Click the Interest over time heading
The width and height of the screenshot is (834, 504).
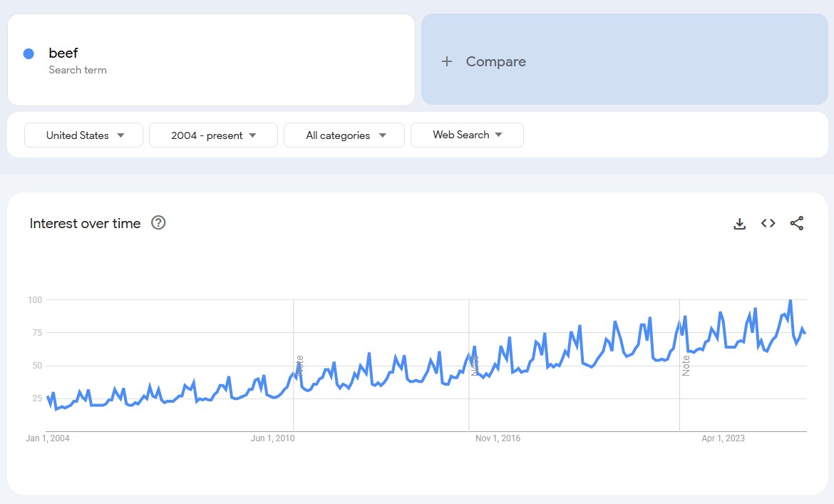point(85,223)
